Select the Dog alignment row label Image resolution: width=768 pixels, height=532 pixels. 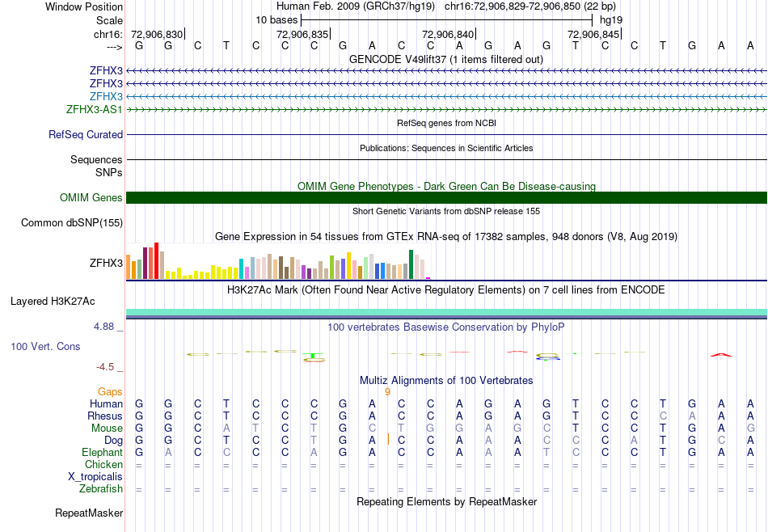coord(113,441)
